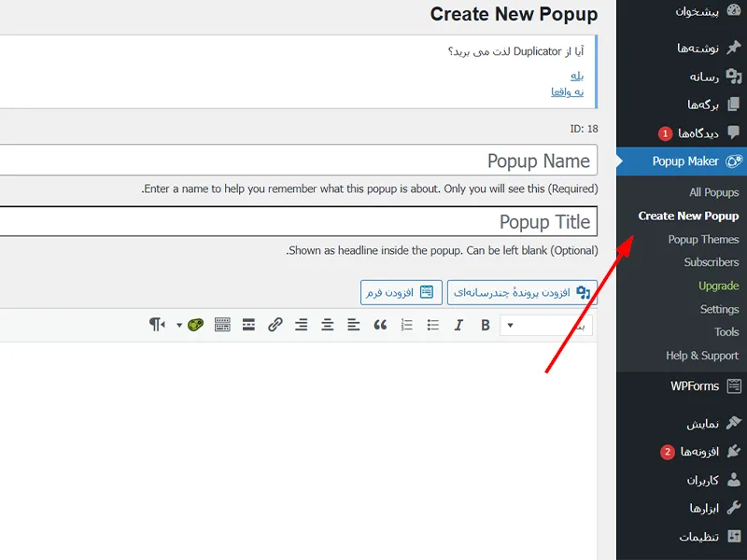747x560 pixels.
Task: Click the Bold formatting icon
Action: click(486, 325)
